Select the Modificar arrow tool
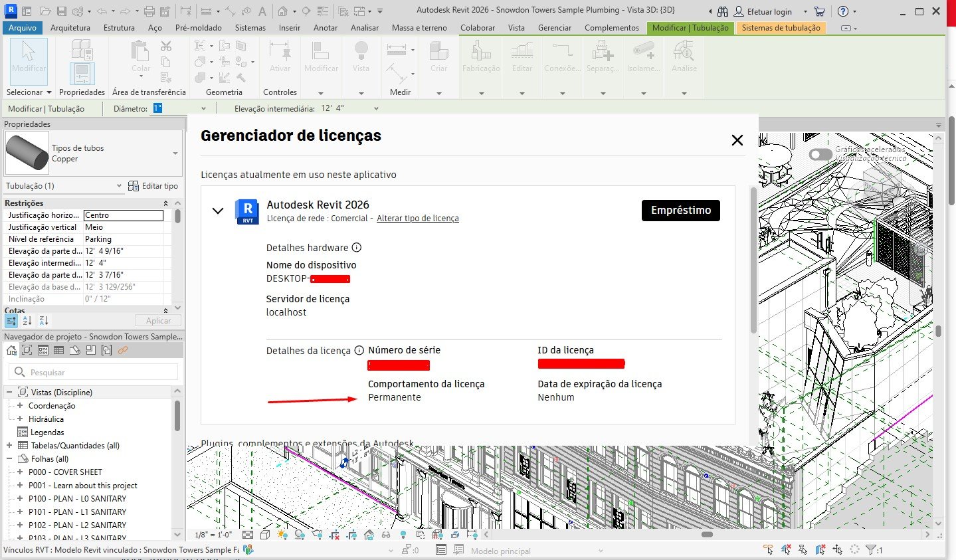Image resolution: width=956 pixels, height=560 pixels. tap(29, 61)
